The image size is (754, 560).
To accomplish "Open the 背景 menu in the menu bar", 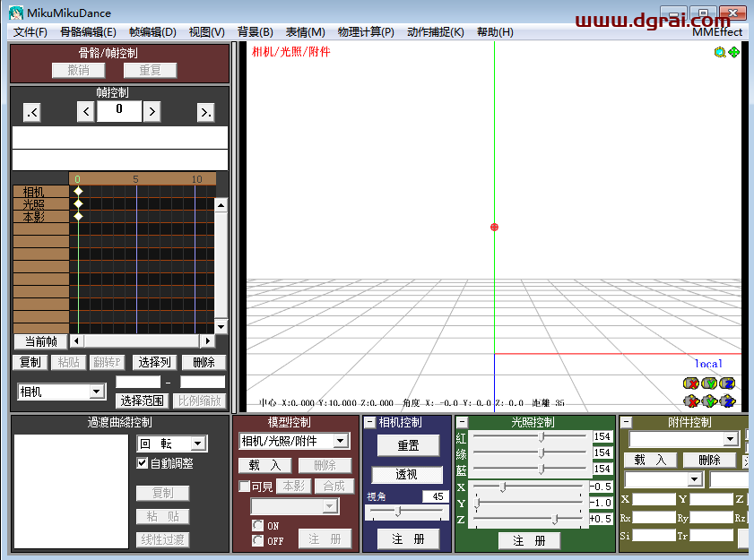I will click(256, 31).
